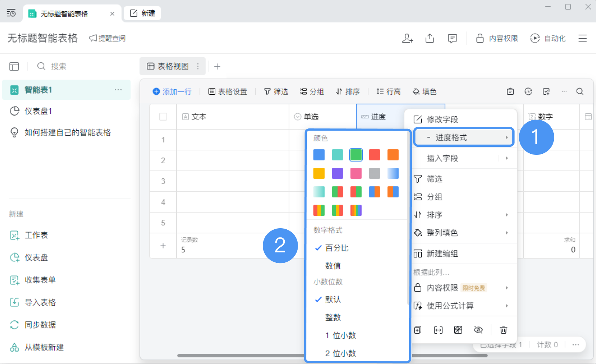Pick the purple color swatch

pyautogui.click(x=337, y=173)
